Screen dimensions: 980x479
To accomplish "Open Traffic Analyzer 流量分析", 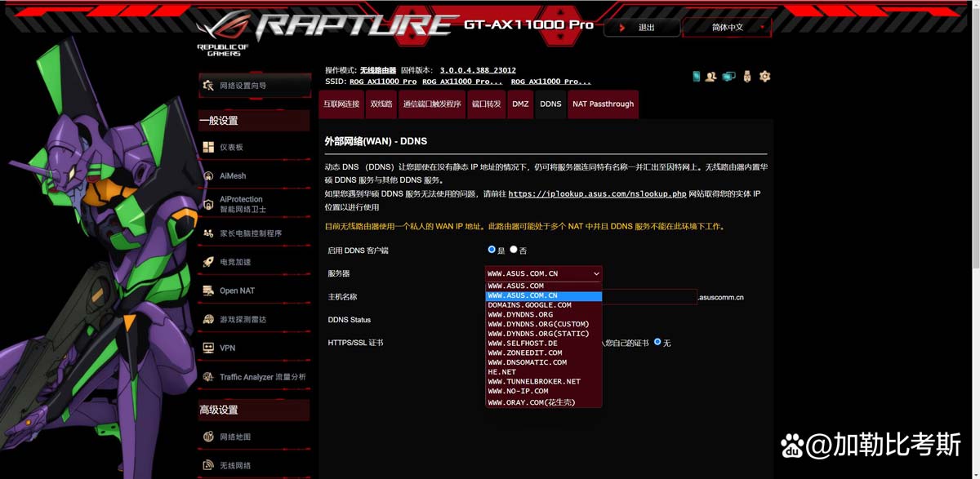I will pos(254,377).
